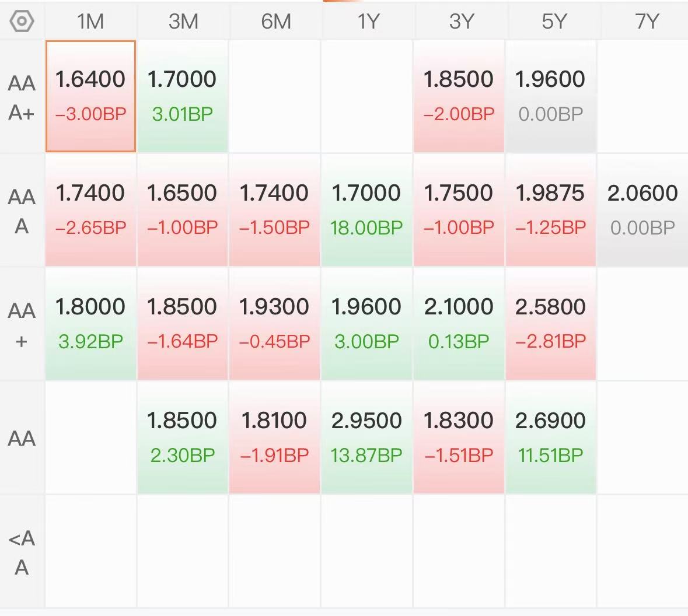
Task: Select the AAA 7Y cell 2.0600
Action: 642,210
